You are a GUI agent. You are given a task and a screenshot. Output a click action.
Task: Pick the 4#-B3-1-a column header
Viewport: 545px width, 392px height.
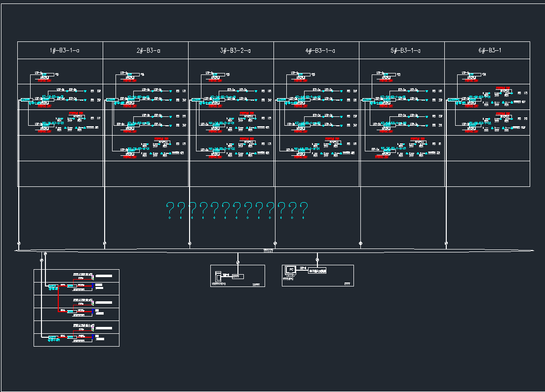point(320,51)
